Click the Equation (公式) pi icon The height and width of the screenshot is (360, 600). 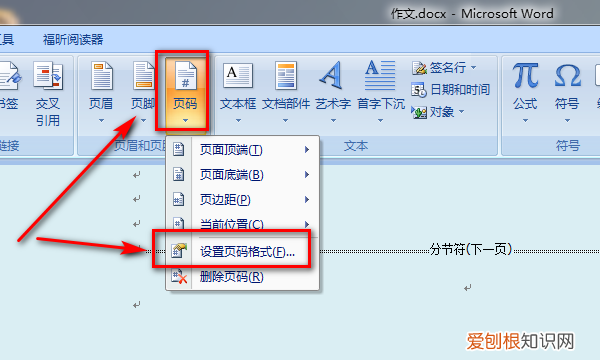[x=525, y=75]
